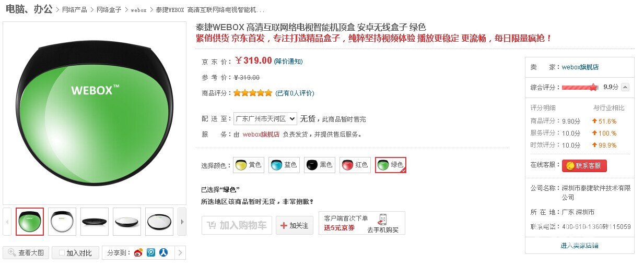
Task: Expand more share options arrow
Action: pos(180,253)
